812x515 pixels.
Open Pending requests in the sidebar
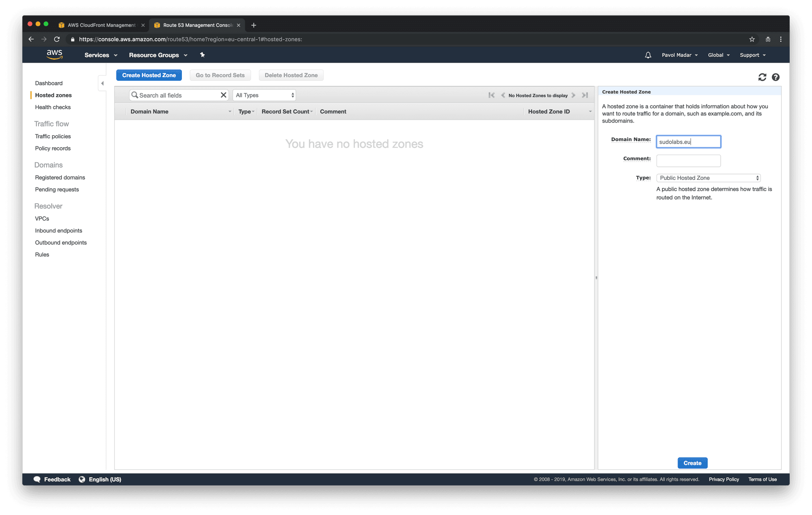coord(57,190)
